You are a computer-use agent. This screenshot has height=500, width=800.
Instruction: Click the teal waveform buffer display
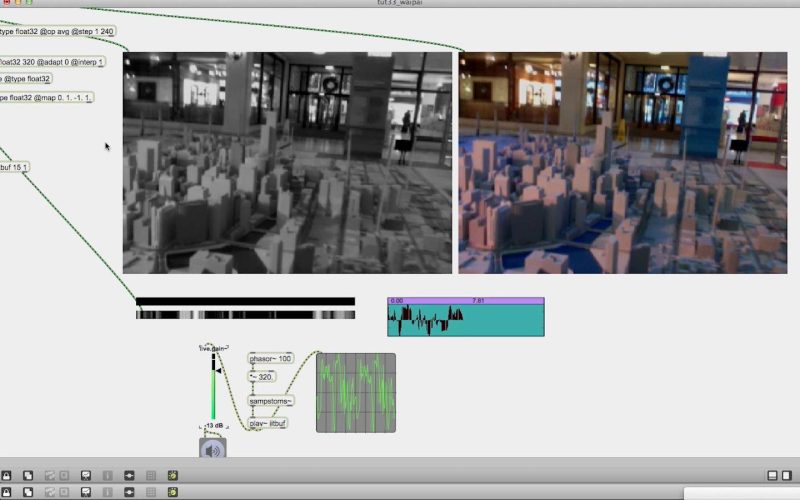click(465, 320)
